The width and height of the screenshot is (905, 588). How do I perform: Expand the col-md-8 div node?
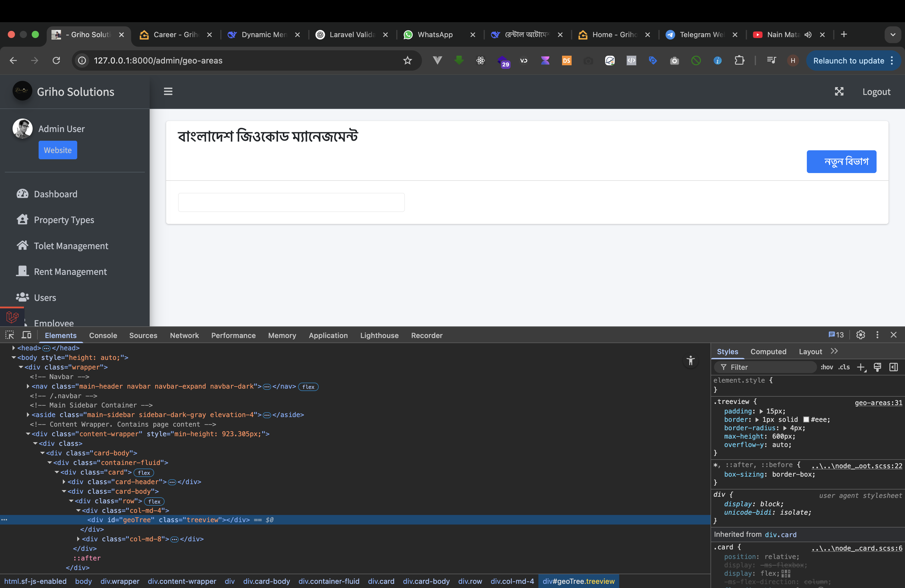pyautogui.click(x=78, y=539)
